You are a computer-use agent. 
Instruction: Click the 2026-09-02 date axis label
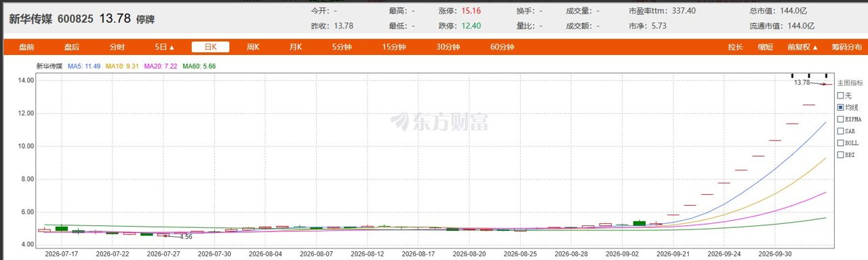point(622,253)
